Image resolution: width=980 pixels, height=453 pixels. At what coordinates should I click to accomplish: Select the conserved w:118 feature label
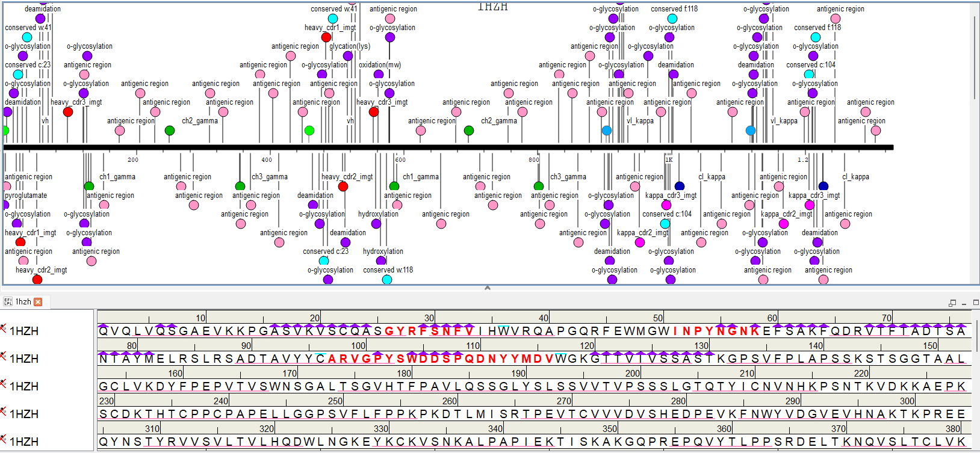(x=388, y=270)
